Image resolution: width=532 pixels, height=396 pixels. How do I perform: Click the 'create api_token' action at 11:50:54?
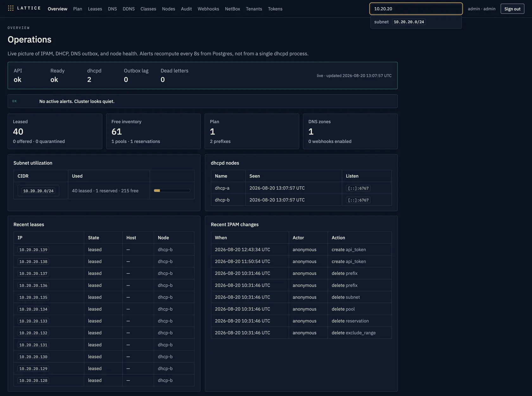click(x=349, y=262)
